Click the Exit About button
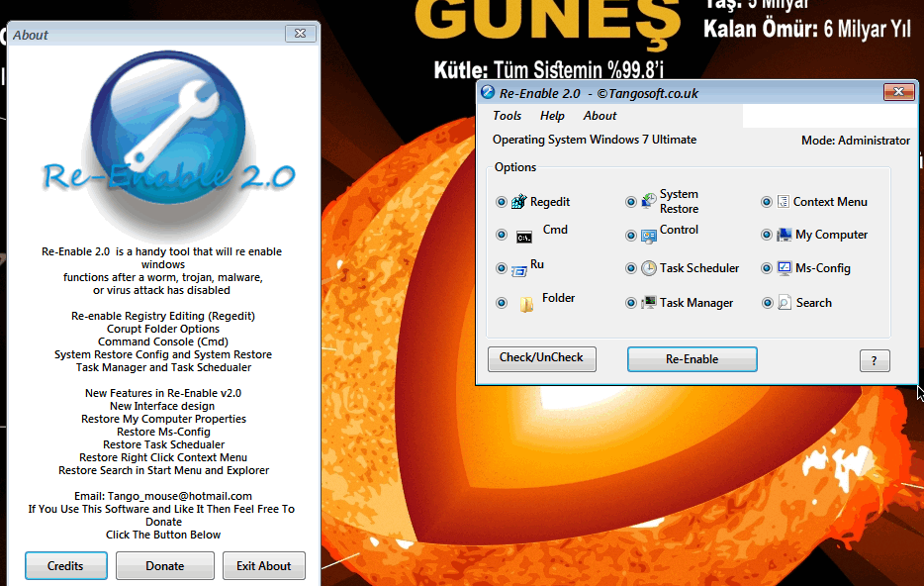This screenshot has width=924, height=586. point(264,566)
